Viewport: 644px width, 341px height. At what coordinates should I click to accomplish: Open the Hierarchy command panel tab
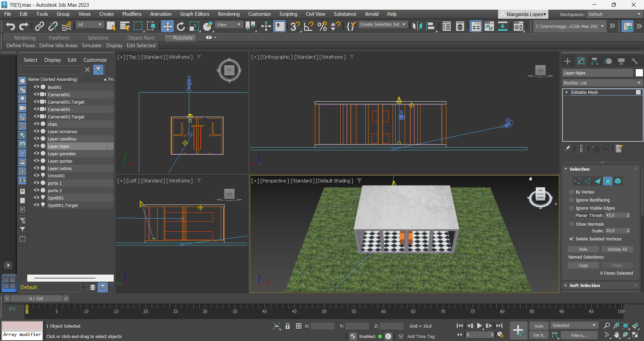tap(594, 61)
